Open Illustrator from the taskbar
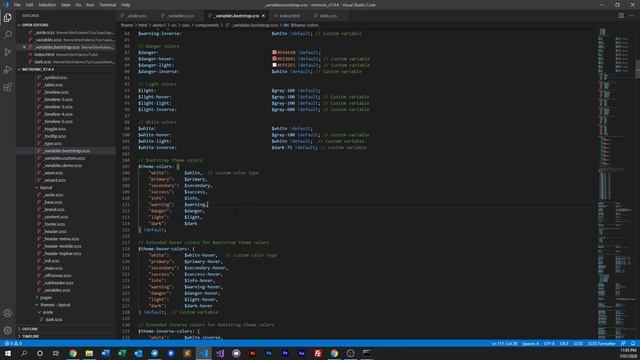This screenshot has height=360, width=640. click(252, 353)
